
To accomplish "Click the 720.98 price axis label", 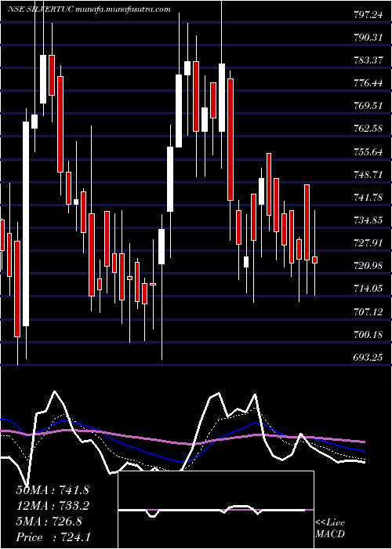I will tap(368, 266).
